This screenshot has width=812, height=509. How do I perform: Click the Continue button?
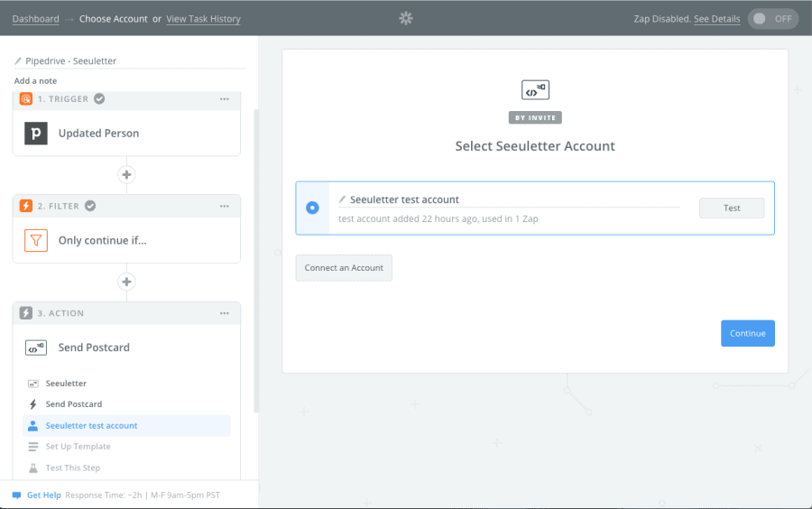point(748,333)
